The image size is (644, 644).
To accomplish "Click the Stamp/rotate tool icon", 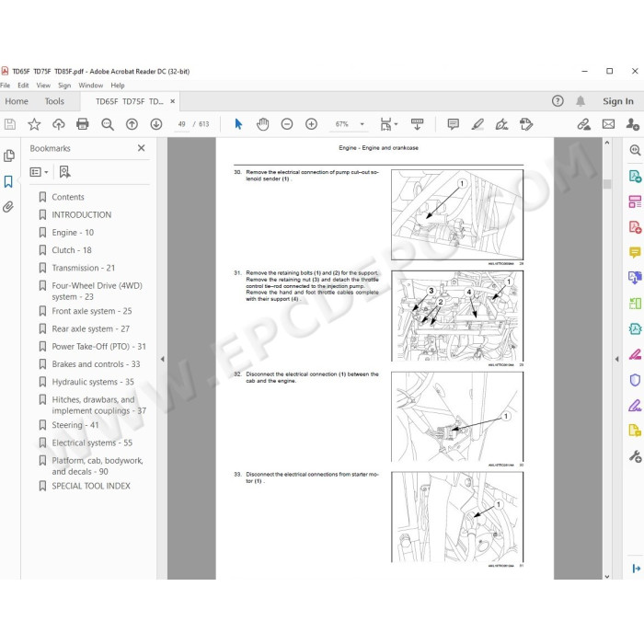I will (x=525, y=123).
